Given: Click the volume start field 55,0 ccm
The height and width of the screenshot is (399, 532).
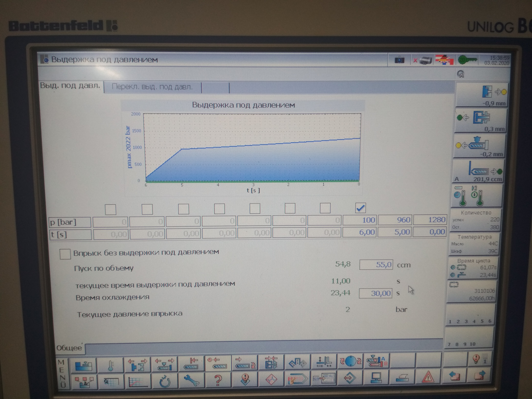Looking at the screenshot, I should click(x=376, y=265).
